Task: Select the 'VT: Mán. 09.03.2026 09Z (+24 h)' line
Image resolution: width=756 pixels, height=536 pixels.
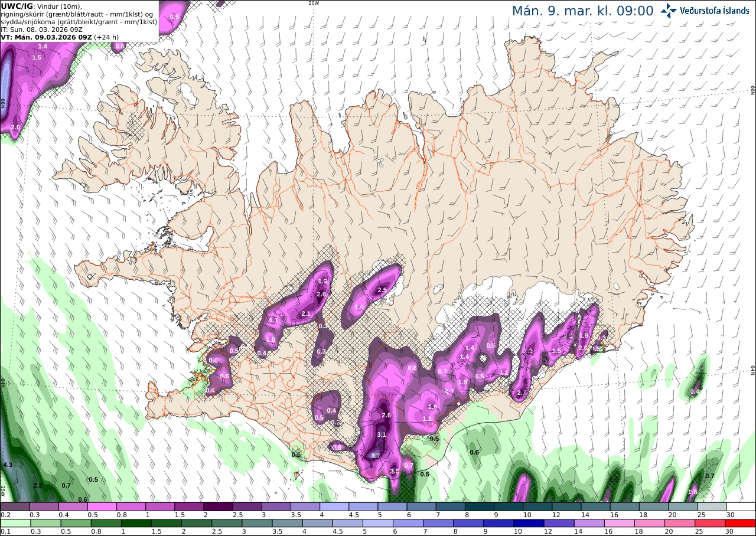Action: (60, 37)
